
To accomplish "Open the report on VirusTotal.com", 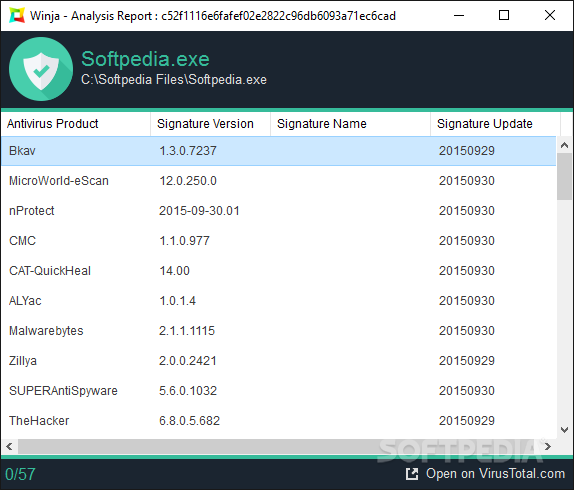I will pos(485,474).
